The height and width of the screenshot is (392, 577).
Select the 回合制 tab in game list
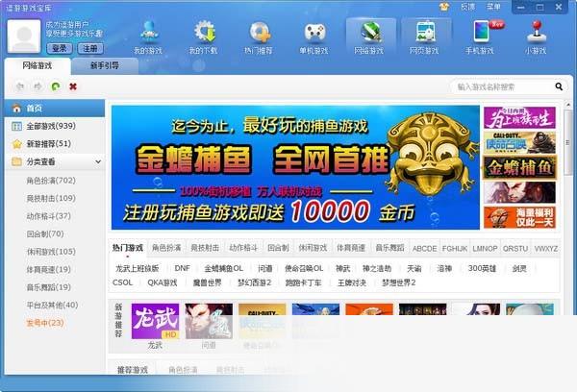[278, 248]
